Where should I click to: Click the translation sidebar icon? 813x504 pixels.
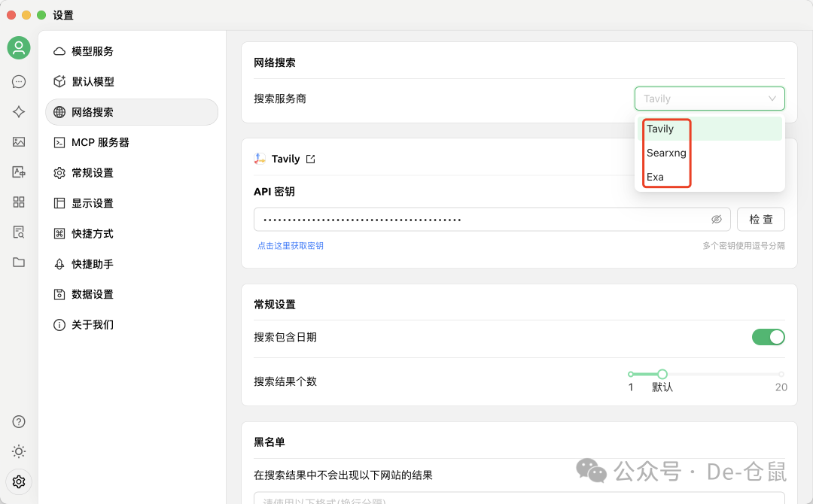[18, 172]
